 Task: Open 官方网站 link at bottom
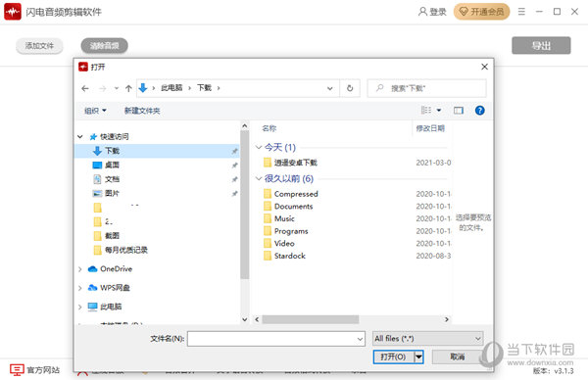35,370
